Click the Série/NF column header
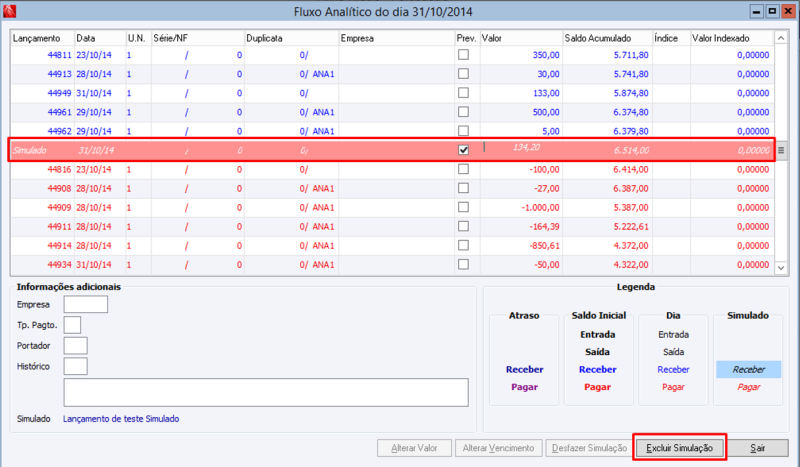The width and height of the screenshot is (800, 467). (197, 38)
